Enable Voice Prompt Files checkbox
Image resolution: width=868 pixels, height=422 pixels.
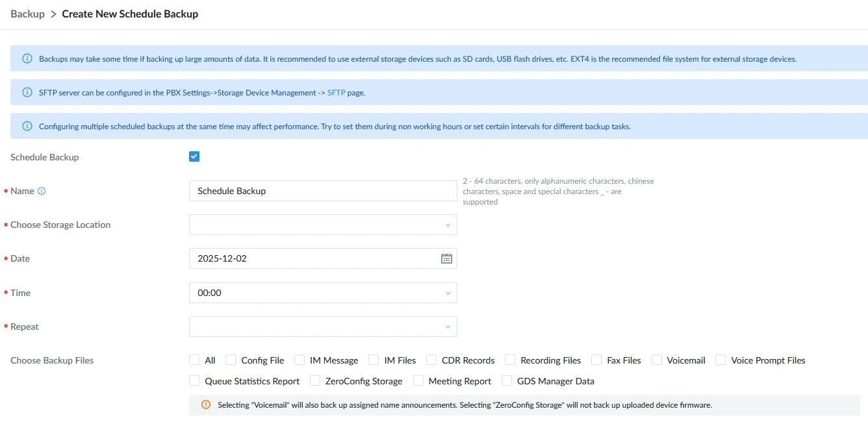[x=721, y=360]
